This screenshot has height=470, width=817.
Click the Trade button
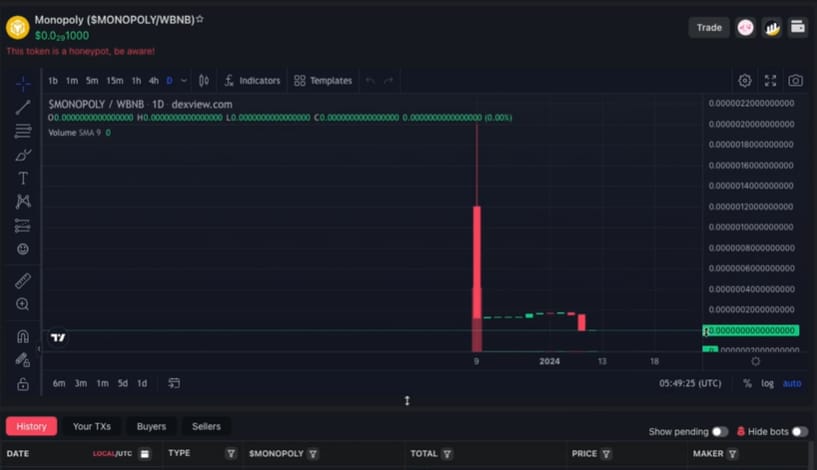pos(709,28)
